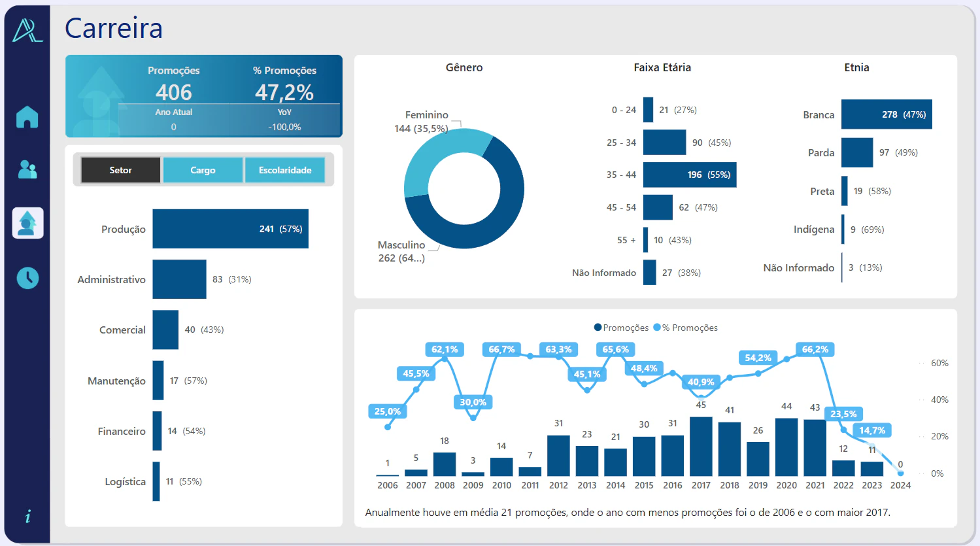
Task: Click the 2020 bar with 44 promotions
Action: click(786, 447)
